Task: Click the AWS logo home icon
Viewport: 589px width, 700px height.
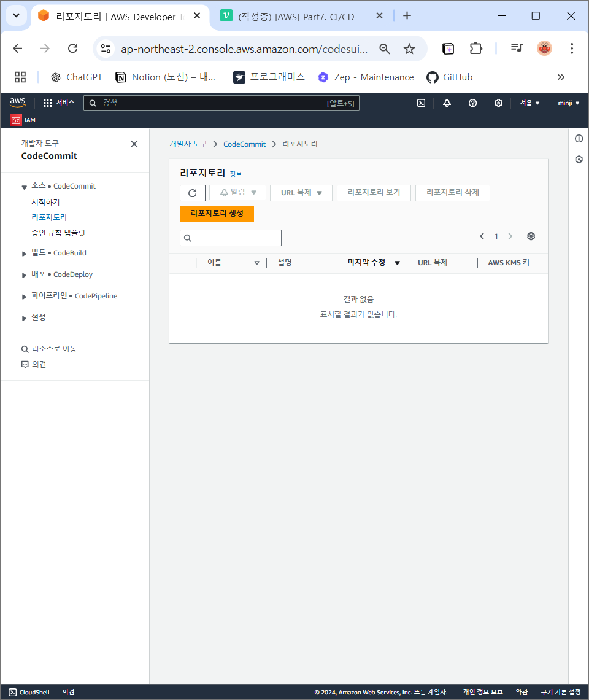Action: [x=18, y=102]
